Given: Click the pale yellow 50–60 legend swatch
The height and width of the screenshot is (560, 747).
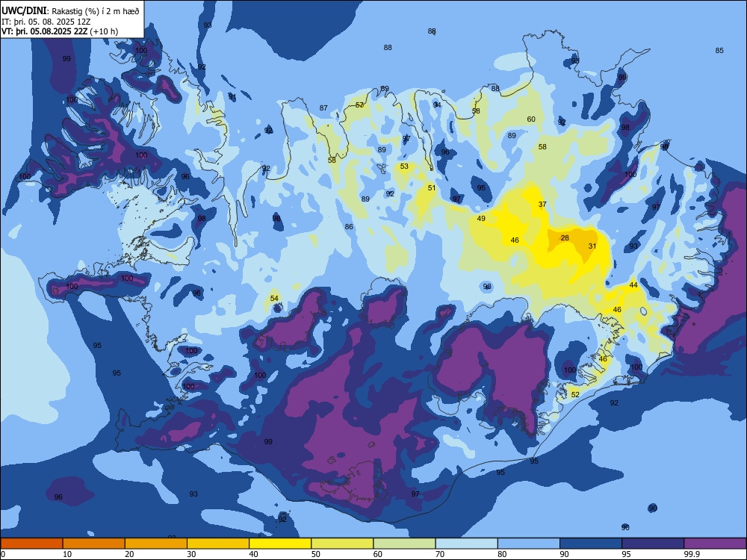Looking at the screenshot, I should click(343, 544).
